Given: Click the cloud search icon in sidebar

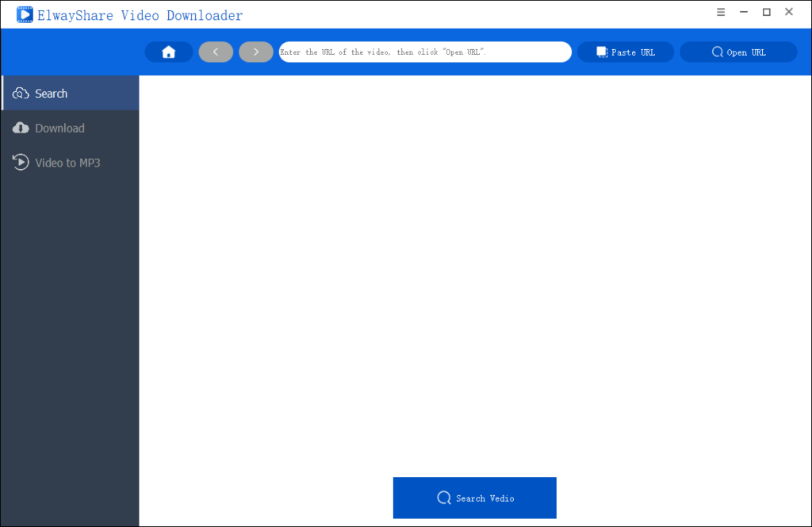Looking at the screenshot, I should [21, 94].
